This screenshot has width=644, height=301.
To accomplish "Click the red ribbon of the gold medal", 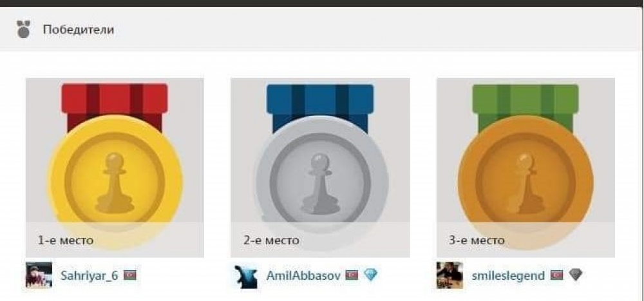I will pos(115,99).
